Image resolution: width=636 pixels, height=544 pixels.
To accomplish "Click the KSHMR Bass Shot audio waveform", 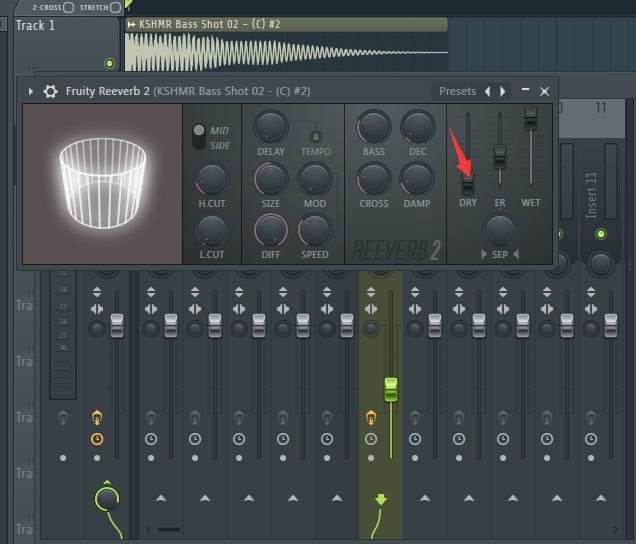I will point(286,52).
